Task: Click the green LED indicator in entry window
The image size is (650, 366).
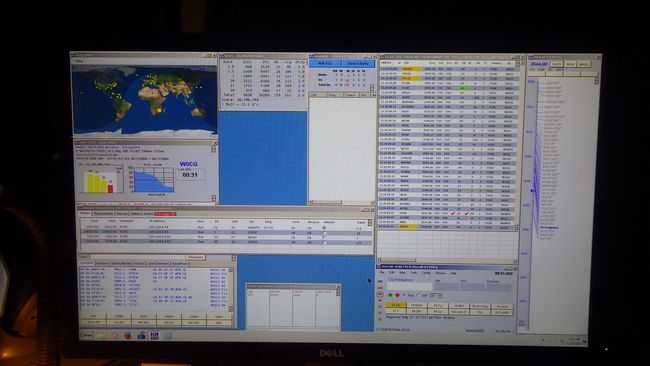Action: (390, 295)
